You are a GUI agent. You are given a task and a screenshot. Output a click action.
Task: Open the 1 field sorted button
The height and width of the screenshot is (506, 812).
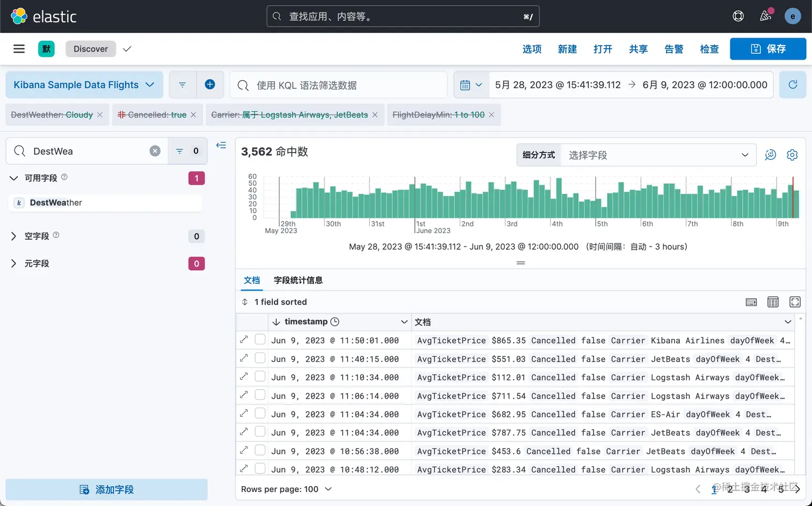pos(274,302)
